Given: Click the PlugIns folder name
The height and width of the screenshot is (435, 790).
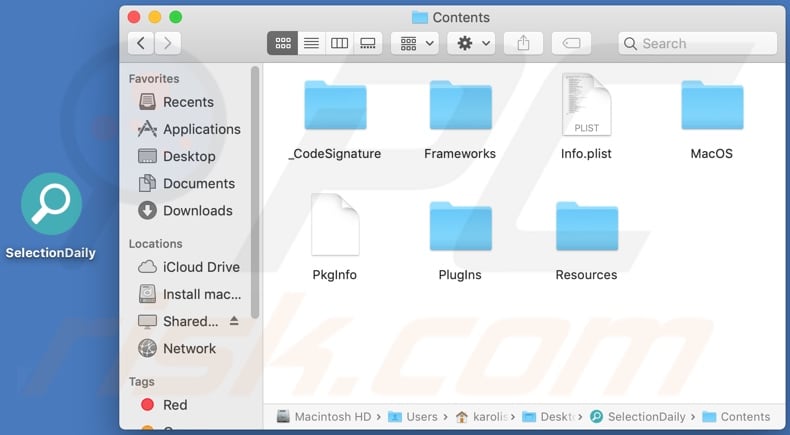Looking at the screenshot, I should pyautogui.click(x=460, y=275).
